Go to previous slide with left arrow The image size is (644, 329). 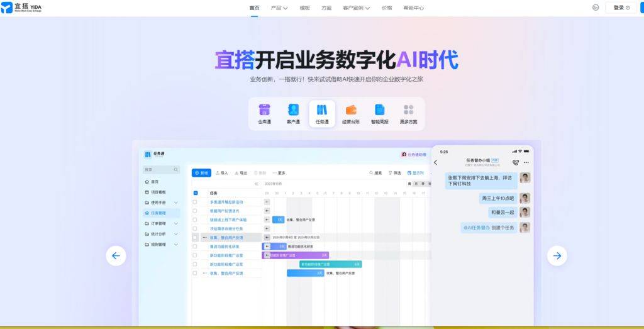click(x=116, y=255)
